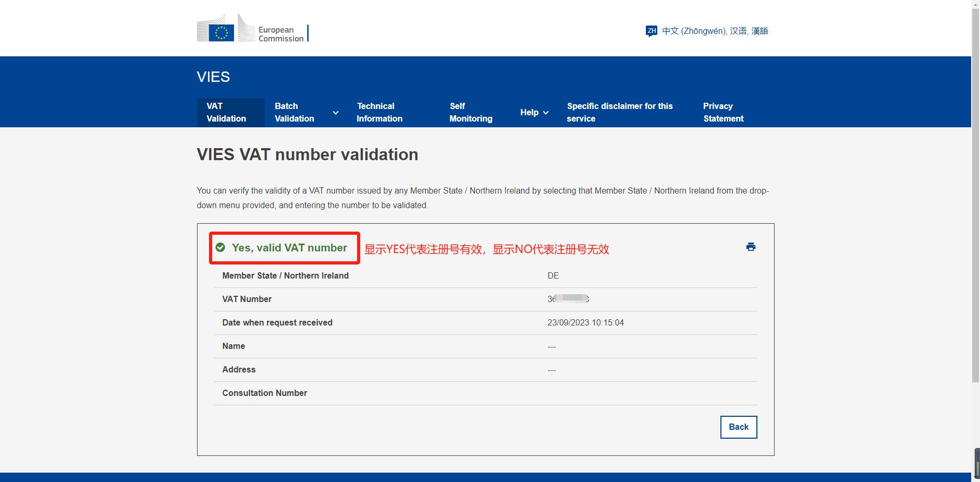
Task: Click the 'Member State / Northern Ireland' label
Action: pyautogui.click(x=286, y=275)
